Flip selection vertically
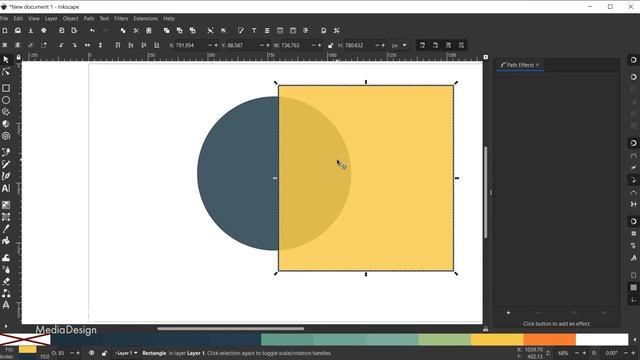The image size is (640, 360). 100,45
